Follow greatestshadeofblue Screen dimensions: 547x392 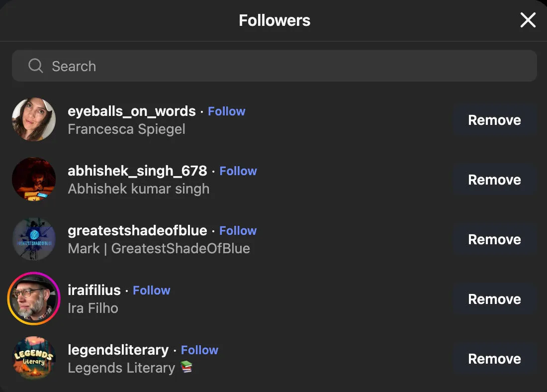pyautogui.click(x=238, y=231)
